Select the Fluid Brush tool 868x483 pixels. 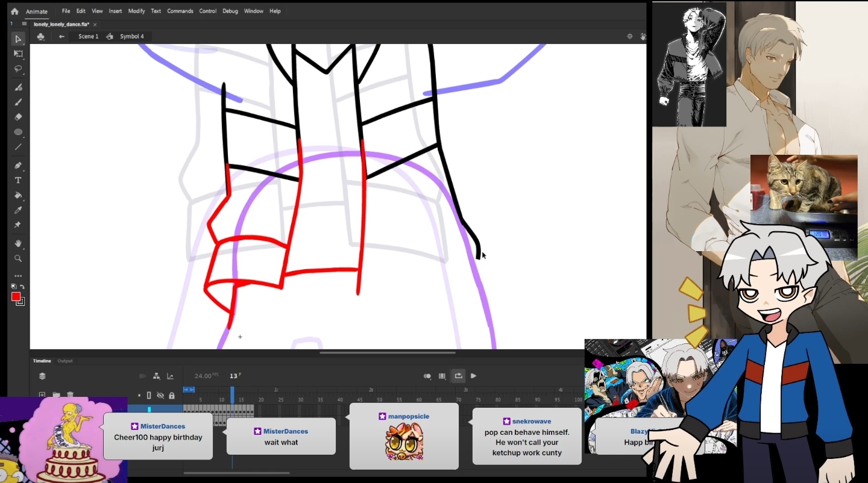click(18, 87)
